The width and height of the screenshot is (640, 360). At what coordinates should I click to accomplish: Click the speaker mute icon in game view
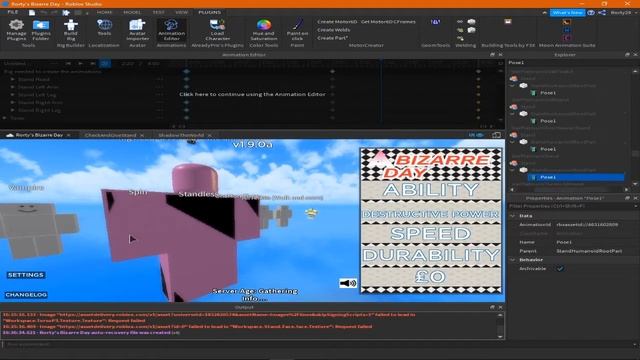348,283
